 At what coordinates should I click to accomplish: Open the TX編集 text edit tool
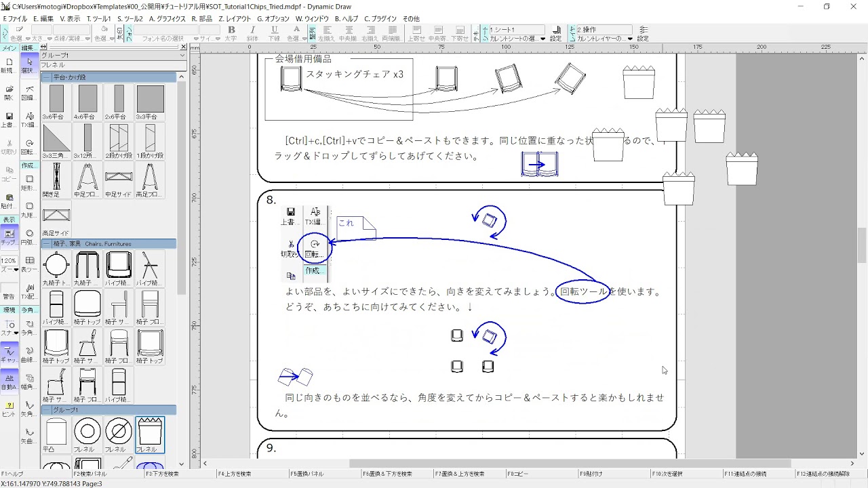29,120
